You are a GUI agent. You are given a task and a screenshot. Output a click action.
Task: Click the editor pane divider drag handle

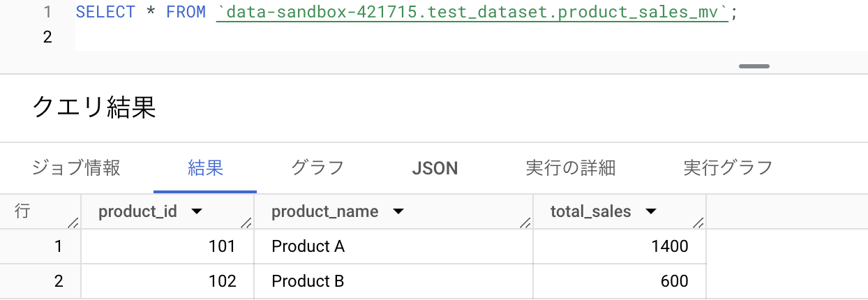[x=754, y=66]
